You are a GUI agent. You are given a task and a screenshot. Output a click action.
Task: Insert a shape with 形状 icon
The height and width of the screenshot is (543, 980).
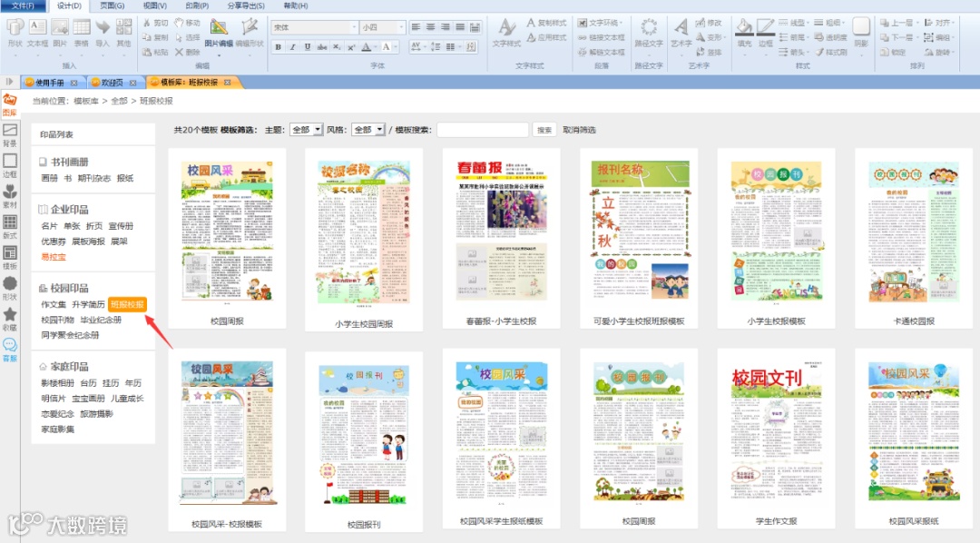(15, 34)
